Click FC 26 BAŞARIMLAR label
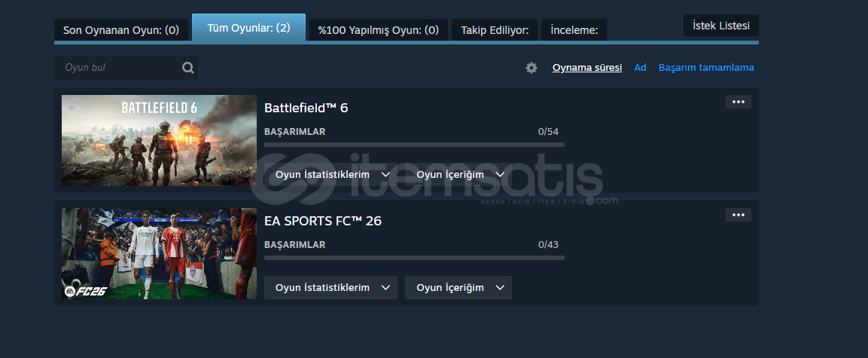868x358 pixels. [x=294, y=245]
